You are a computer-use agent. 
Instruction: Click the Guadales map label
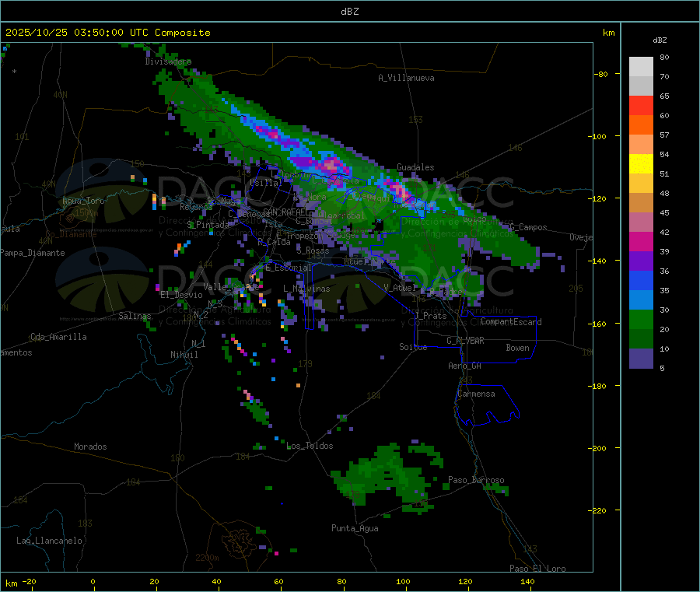415,167
